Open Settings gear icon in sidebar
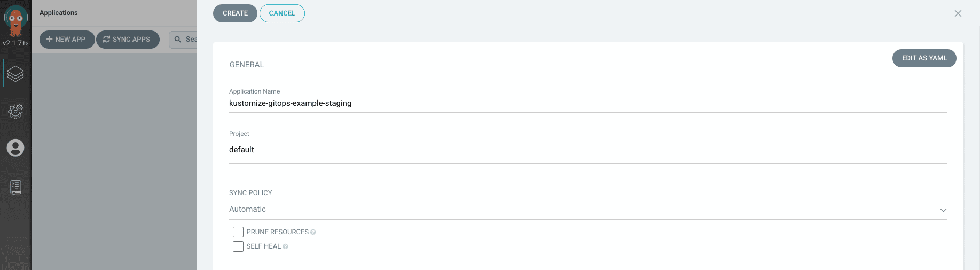980x270 pixels. 15,111
